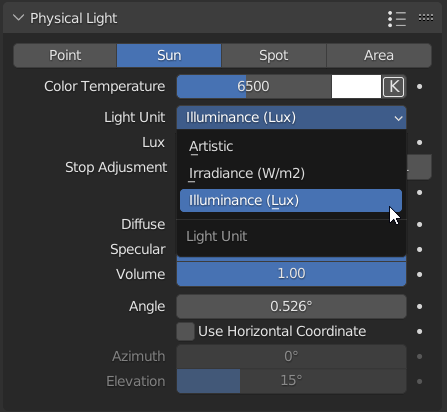
Task: Choose Artistic from the Light Unit menu
Action: 291,146
